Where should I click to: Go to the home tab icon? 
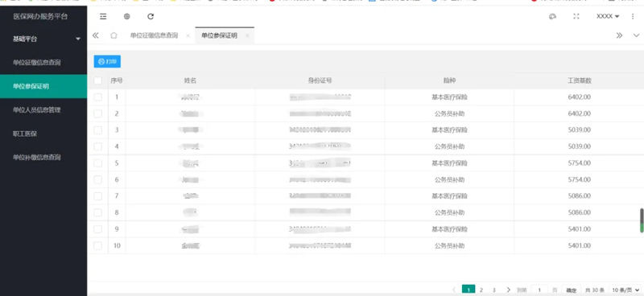[x=114, y=35]
